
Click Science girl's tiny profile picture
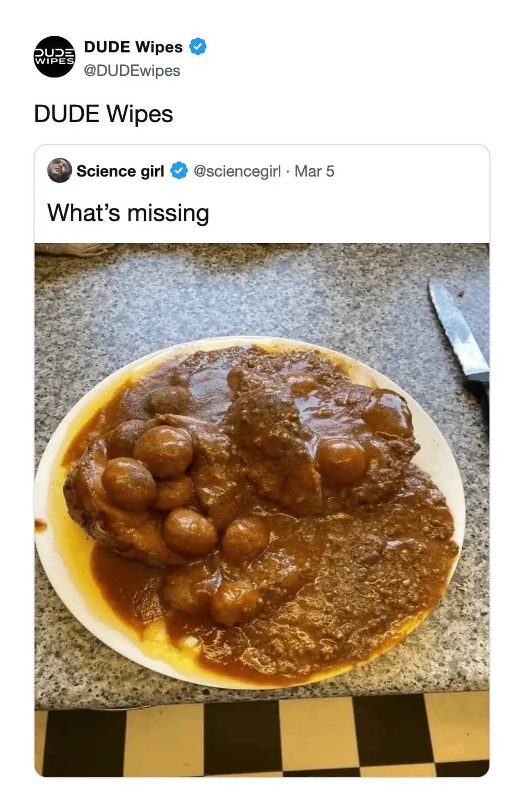59,171
